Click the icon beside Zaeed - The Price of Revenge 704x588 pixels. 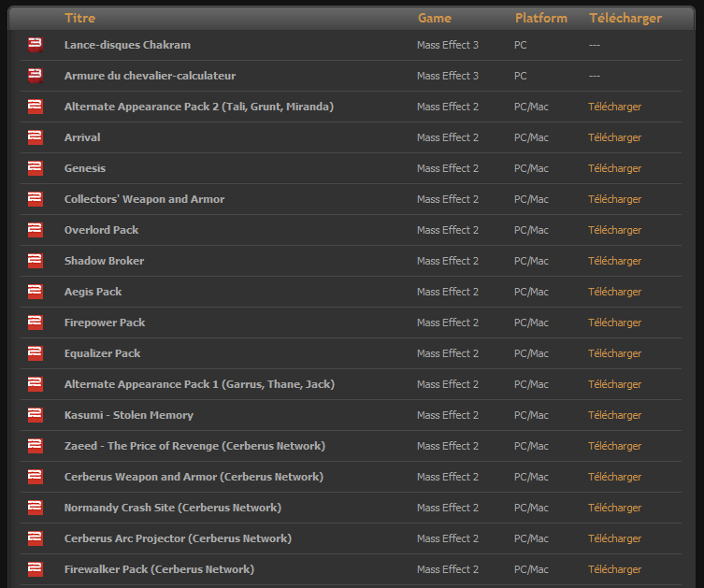tap(36, 446)
